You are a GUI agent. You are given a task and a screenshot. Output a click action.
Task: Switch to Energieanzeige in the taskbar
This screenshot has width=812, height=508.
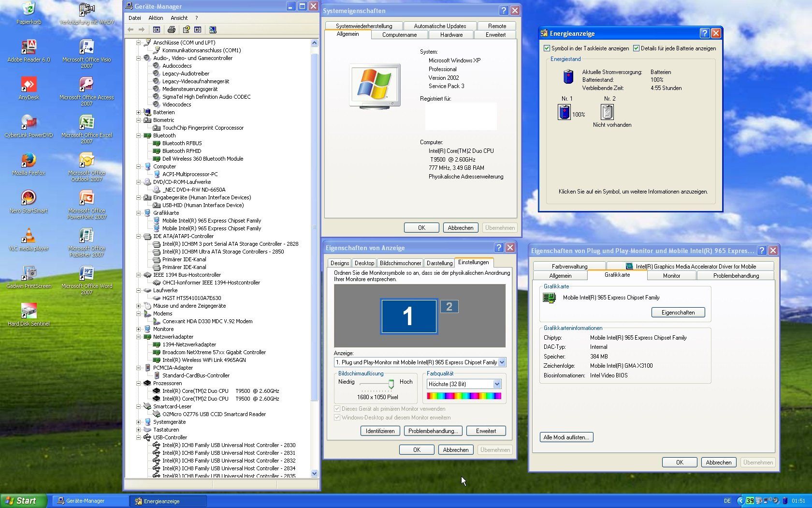[x=168, y=501]
